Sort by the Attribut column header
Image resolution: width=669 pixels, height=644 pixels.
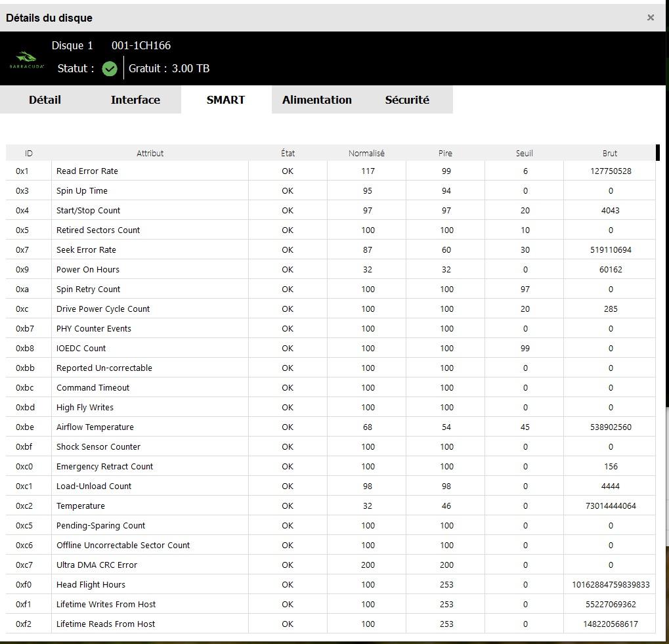pos(150,153)
